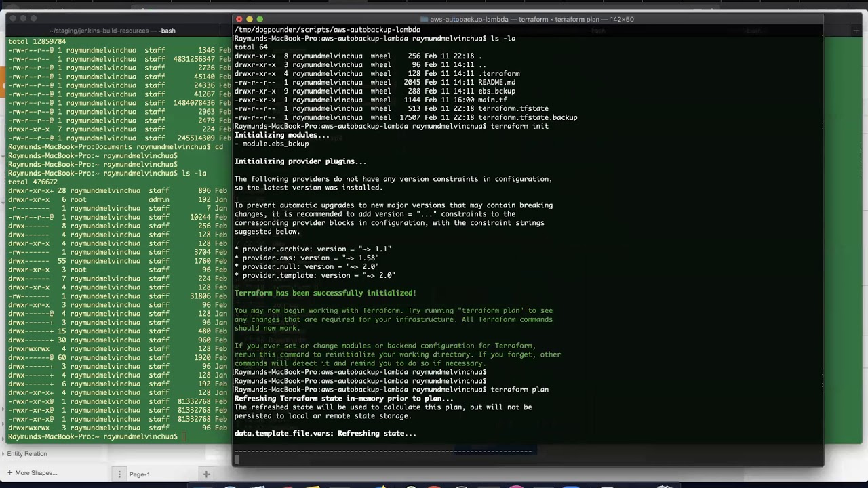Add a new page with the plus button

tap(206, 474)
